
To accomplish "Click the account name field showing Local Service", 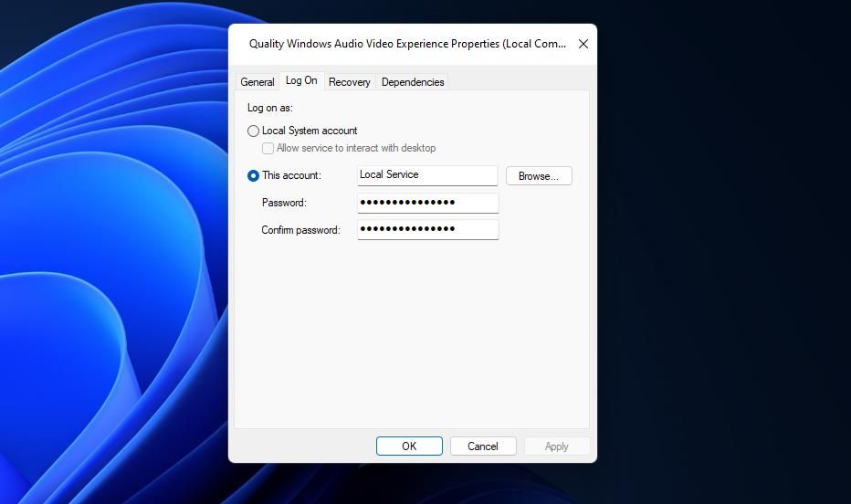I will click(427, 175).
